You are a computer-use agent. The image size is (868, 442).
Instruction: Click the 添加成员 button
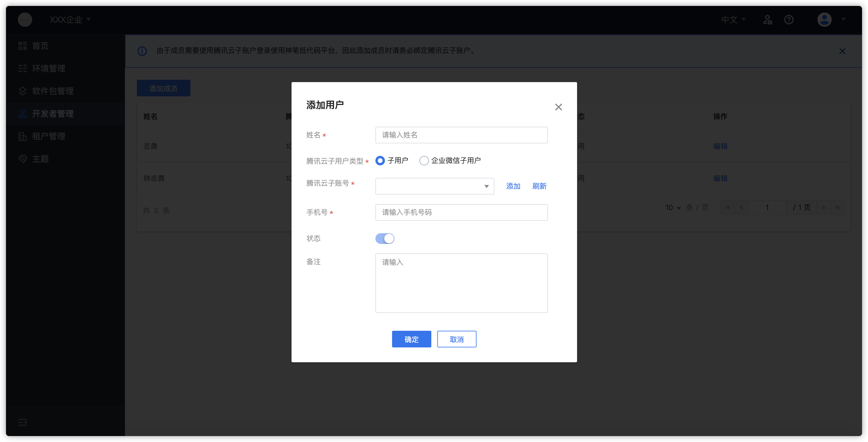163,88
